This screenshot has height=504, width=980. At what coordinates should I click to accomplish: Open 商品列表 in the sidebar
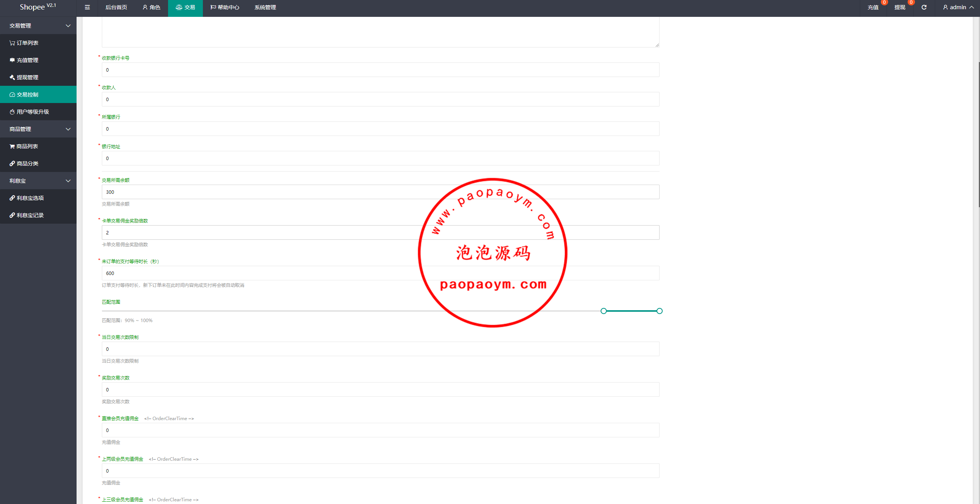tap(24, 146)
